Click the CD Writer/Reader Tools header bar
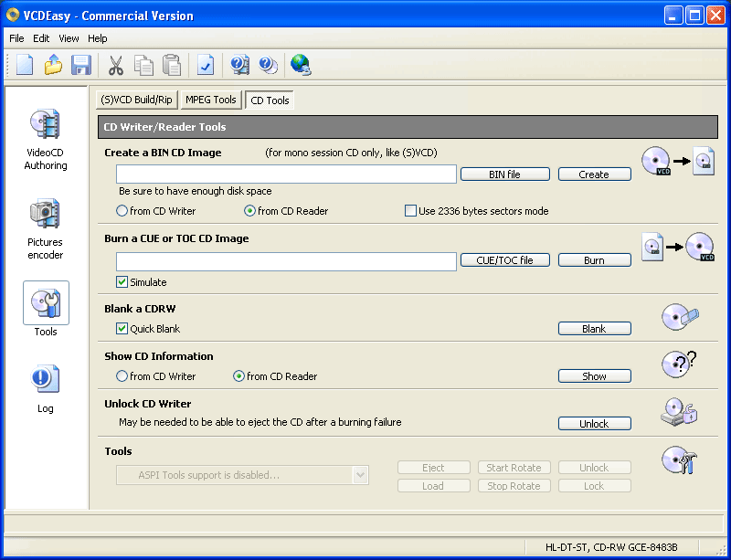 coord(408,127)
